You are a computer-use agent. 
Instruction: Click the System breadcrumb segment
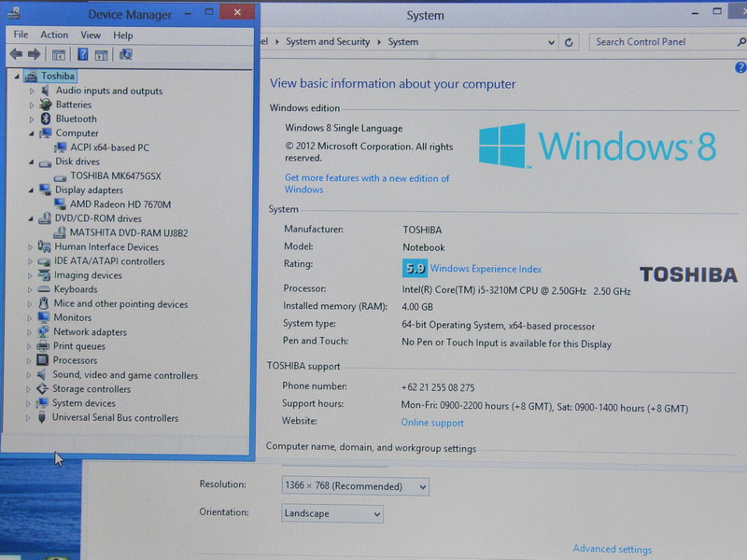[403, 42]
